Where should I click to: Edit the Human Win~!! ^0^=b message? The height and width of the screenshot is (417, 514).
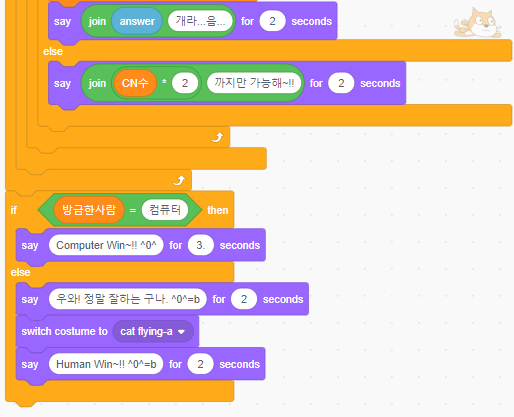point(106,364)
